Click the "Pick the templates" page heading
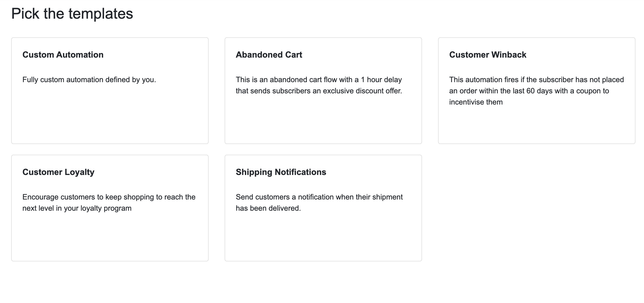 72,14
